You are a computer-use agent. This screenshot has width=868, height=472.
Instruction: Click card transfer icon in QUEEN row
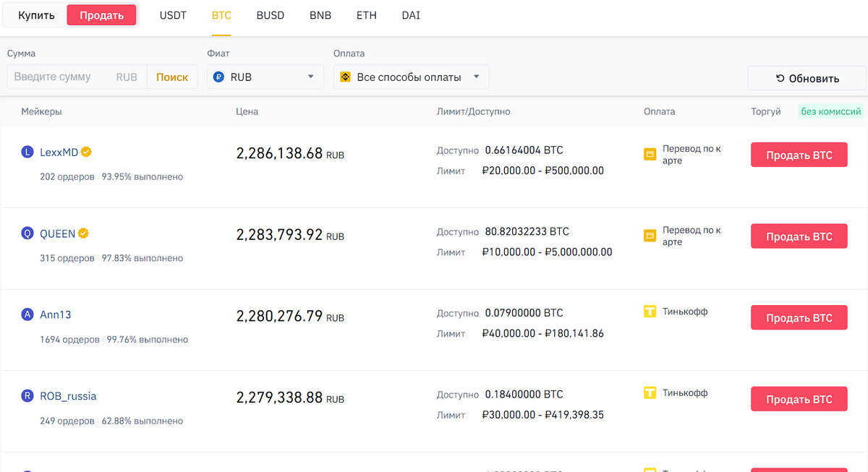tap(650, 236)
